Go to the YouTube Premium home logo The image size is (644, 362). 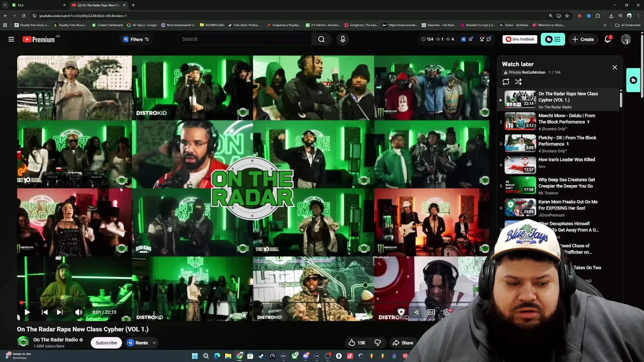pyautogui.click(x=38, y=39)
